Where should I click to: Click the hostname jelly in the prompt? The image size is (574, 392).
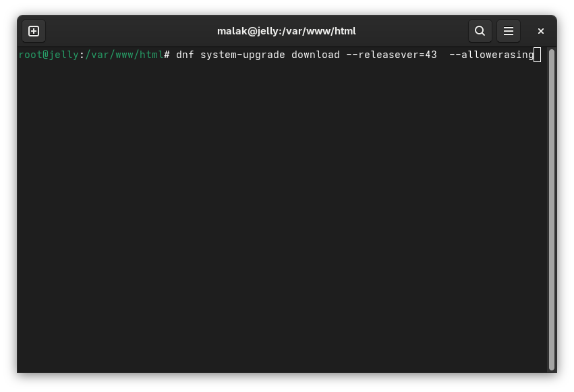click(x=63, y=55)
